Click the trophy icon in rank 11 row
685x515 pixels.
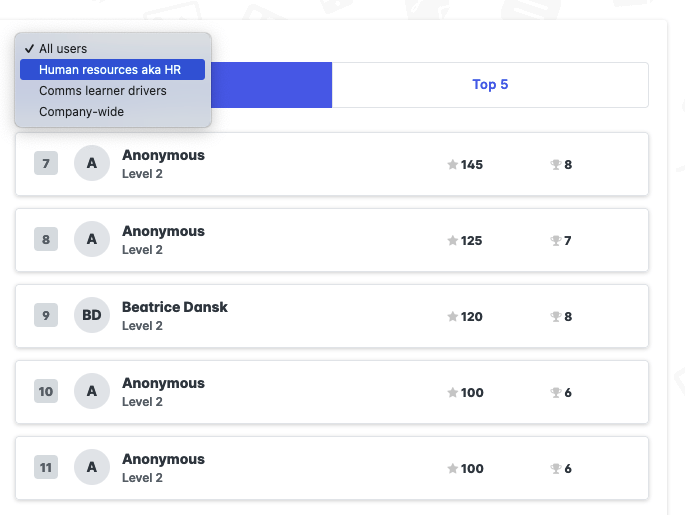(x=556, y=469)
